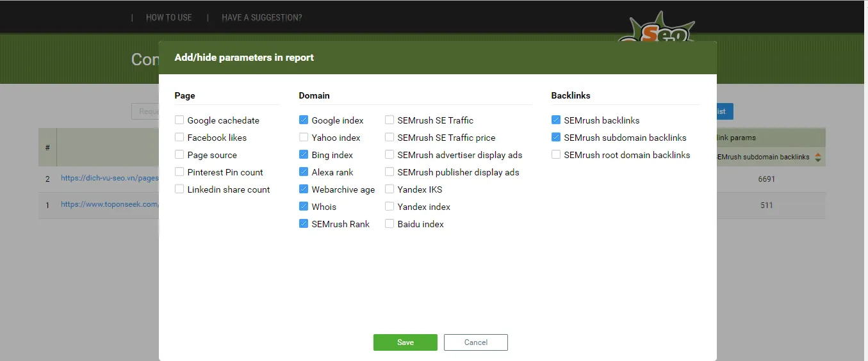Open the HOW TO USE menu item
868x361 pixels.
pos(169,18)
